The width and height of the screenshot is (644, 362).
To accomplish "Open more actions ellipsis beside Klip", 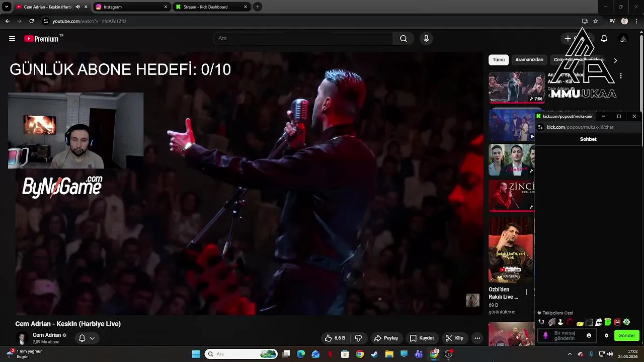I will point(477,338).
